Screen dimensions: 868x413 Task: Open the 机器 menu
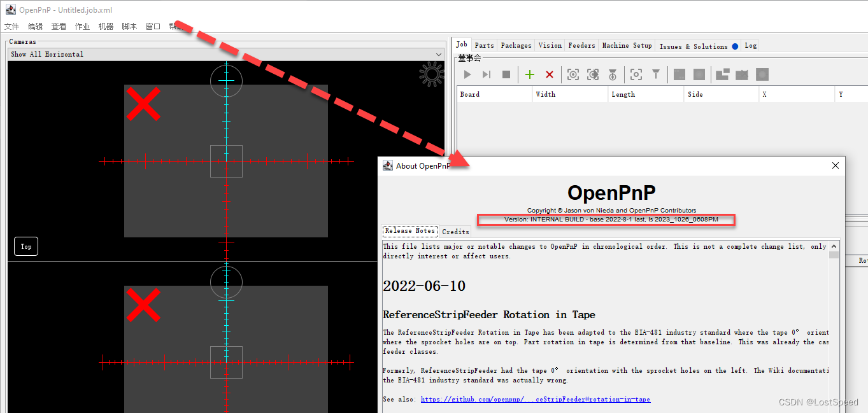click(106, 27)
